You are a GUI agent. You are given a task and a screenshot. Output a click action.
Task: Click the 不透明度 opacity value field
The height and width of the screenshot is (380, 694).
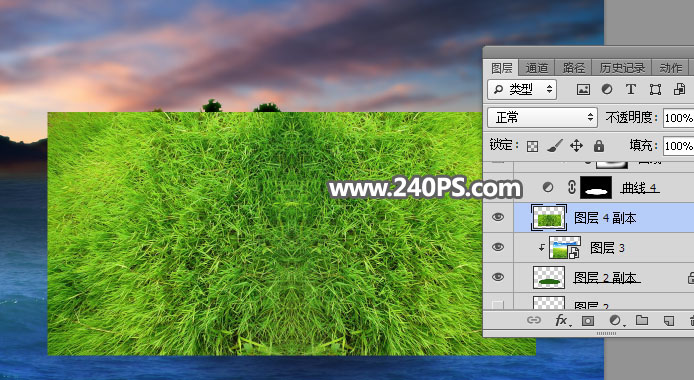678,118
